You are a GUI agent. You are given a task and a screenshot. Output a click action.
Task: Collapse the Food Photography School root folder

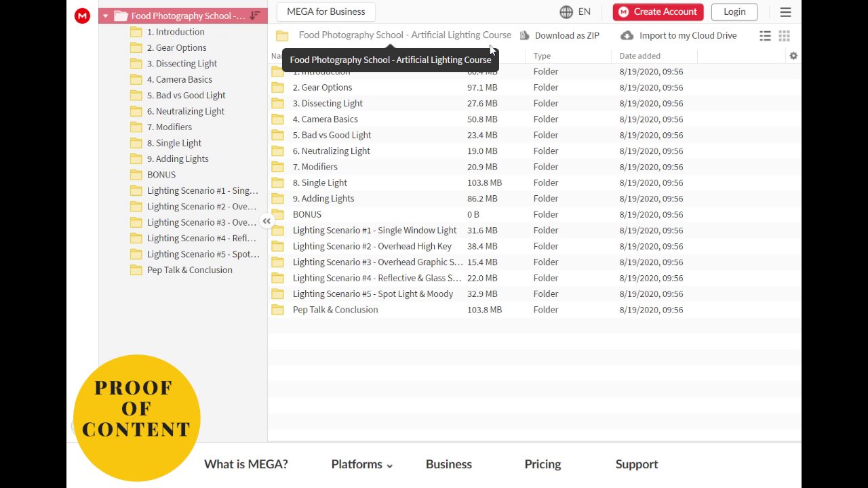pos(105,16)
